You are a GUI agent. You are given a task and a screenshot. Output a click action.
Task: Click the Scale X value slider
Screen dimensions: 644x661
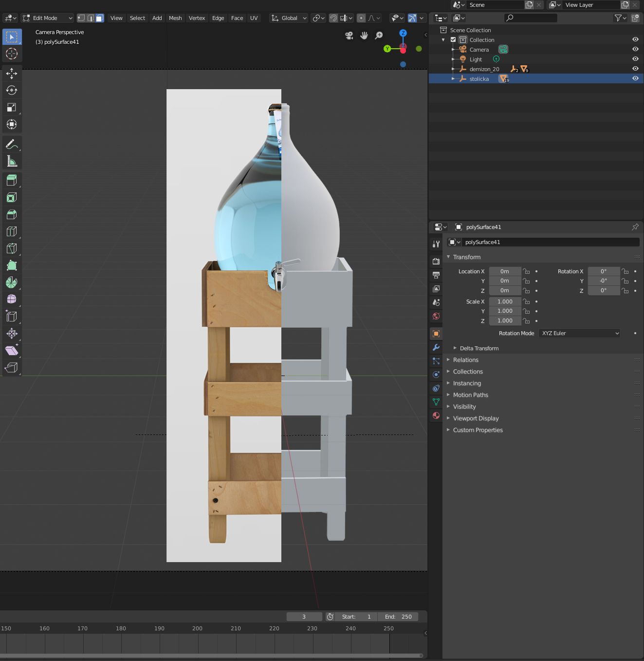tap(504, 301)
